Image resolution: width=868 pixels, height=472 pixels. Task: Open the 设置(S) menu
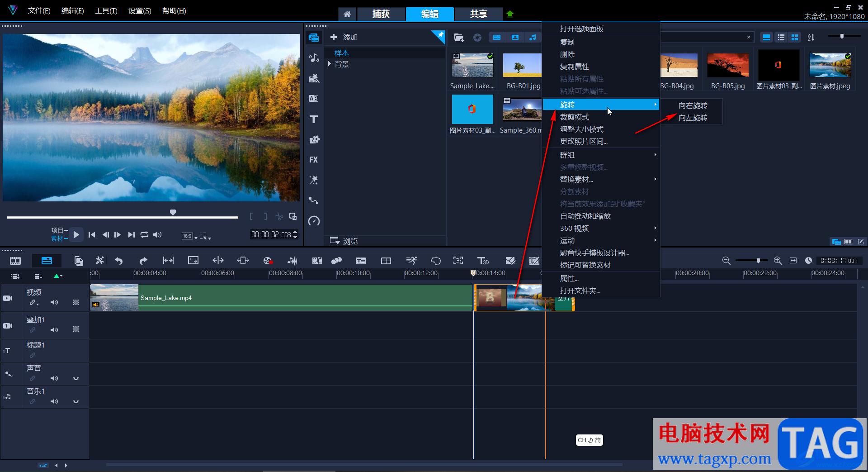140,11
